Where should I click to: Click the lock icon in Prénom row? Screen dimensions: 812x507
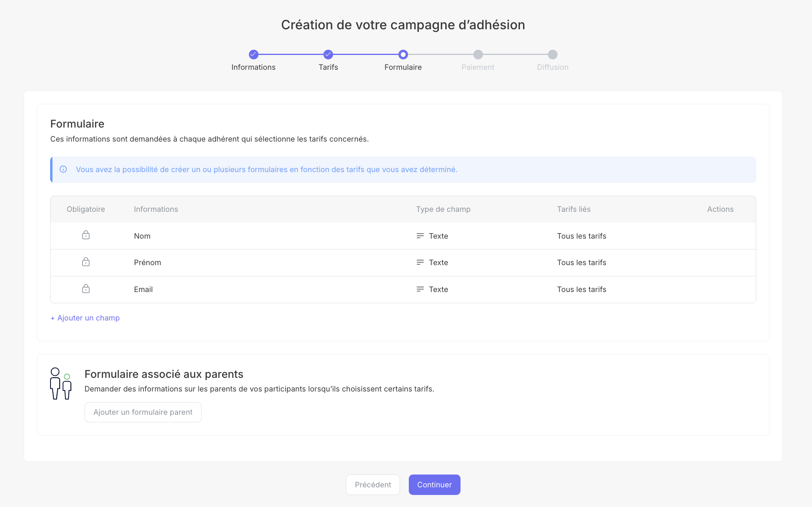coord(86,262)
